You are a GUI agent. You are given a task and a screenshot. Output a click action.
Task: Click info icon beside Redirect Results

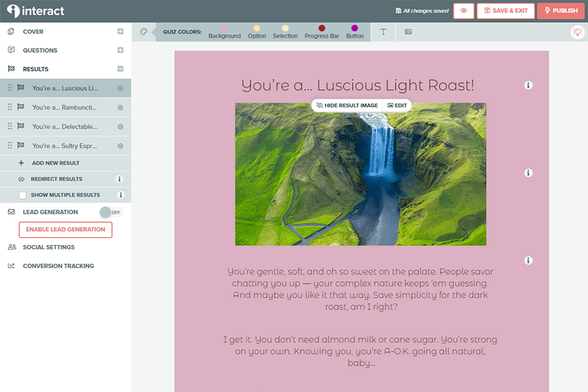click(x=119, y=179)
